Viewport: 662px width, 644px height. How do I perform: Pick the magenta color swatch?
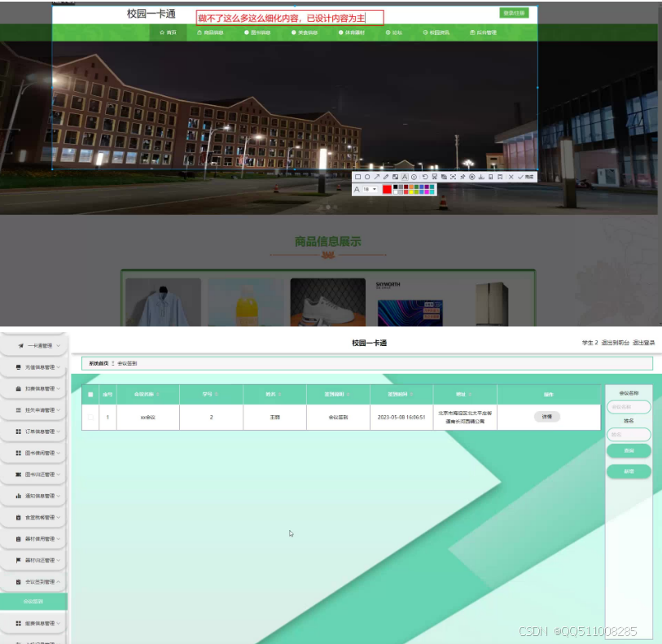point(427,192)
